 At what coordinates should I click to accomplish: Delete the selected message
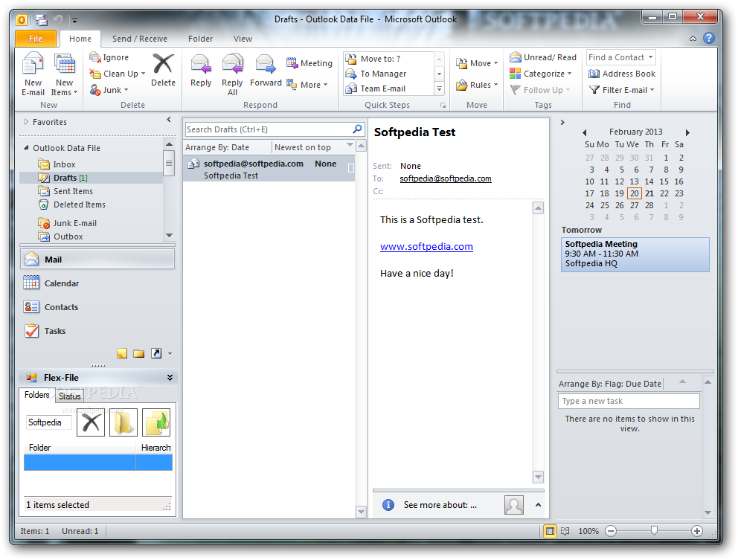(x=163, y=70)
